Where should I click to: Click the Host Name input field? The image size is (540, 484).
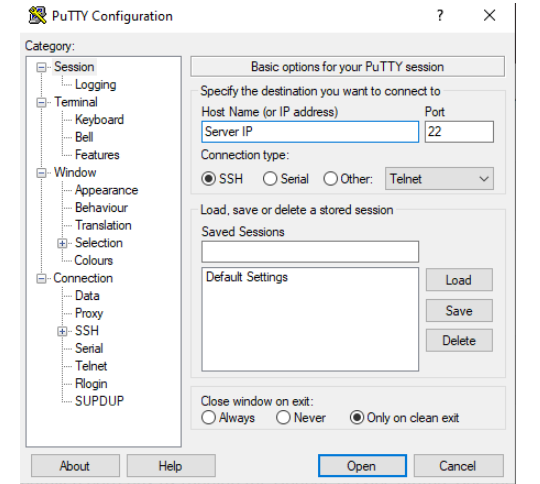(310, 132)
